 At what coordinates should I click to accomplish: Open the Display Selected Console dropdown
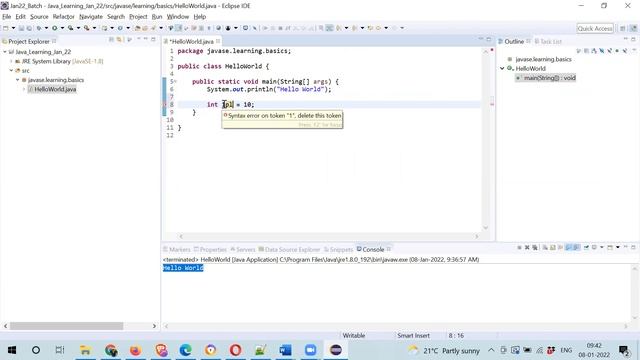[602, 247]
